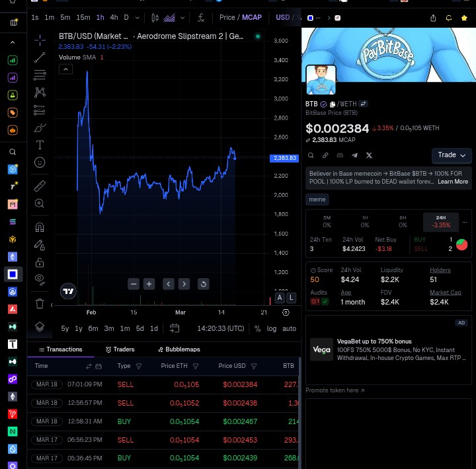Viewport: 476px width, 469px height.
Task: Switch chart to MCAP mode
Action: (x=252, y=17)
